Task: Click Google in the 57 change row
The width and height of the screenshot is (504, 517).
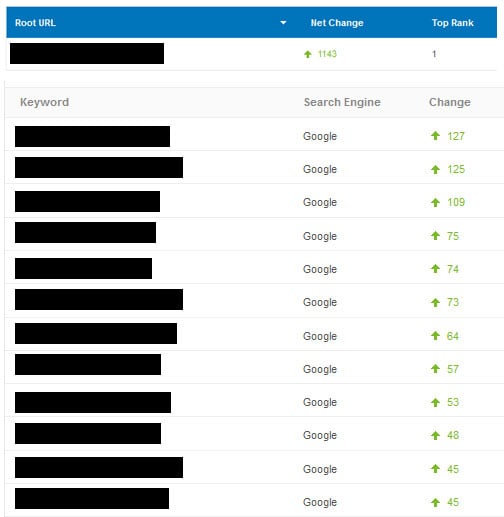Action: click(320, 369)
